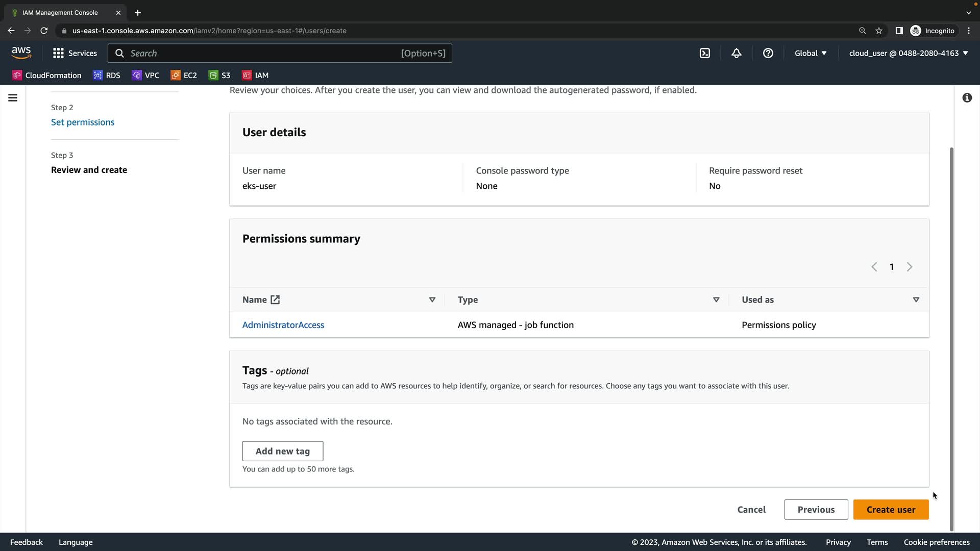980x551 pixels.
Task: Expand the Global region dropdown
Action: (x=811, y=53)
